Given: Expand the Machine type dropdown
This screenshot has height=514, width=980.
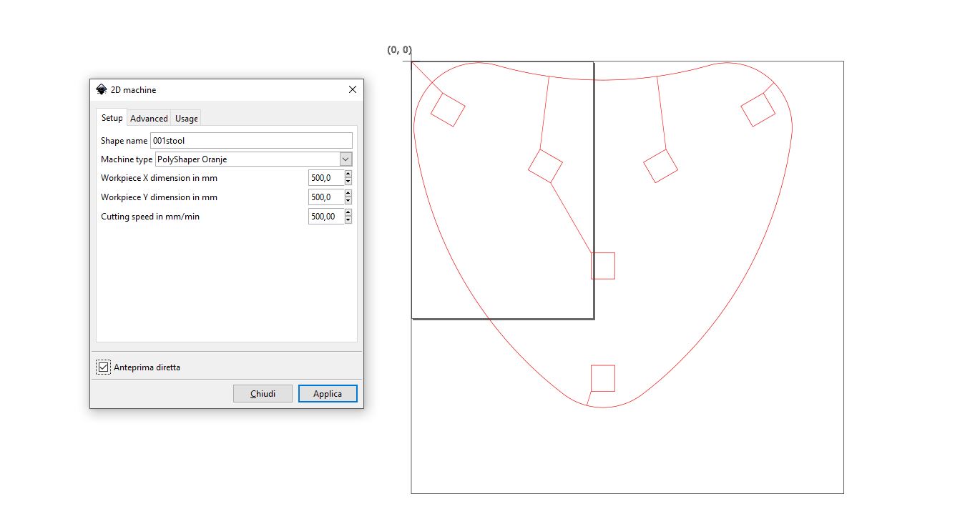Looking at the screenshot, I should (x=346, y=159).
